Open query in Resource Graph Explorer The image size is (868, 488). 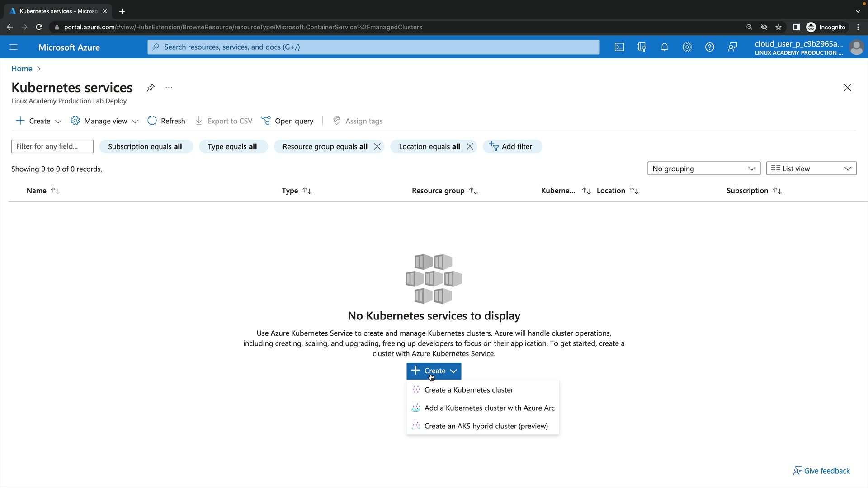(x=288, y=121)
